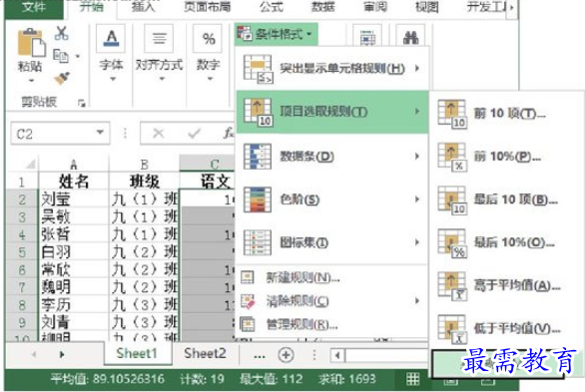Click the 管理规则 manage rules icon

247,324
